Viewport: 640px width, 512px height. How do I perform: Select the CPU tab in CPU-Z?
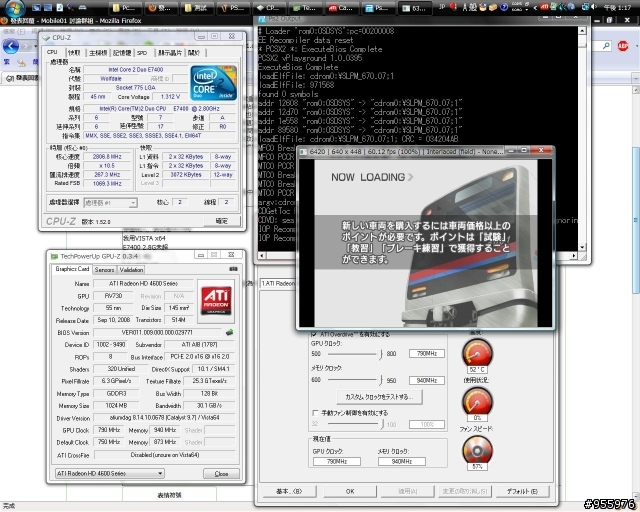(52, 52)
